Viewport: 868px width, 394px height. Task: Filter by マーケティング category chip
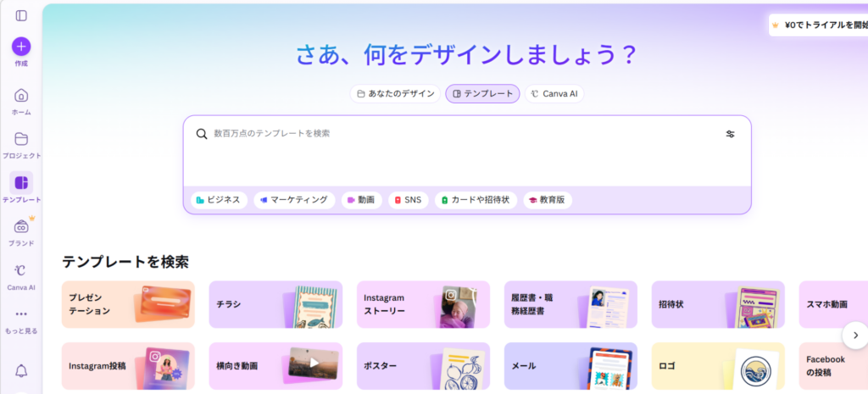click(294, 200)
